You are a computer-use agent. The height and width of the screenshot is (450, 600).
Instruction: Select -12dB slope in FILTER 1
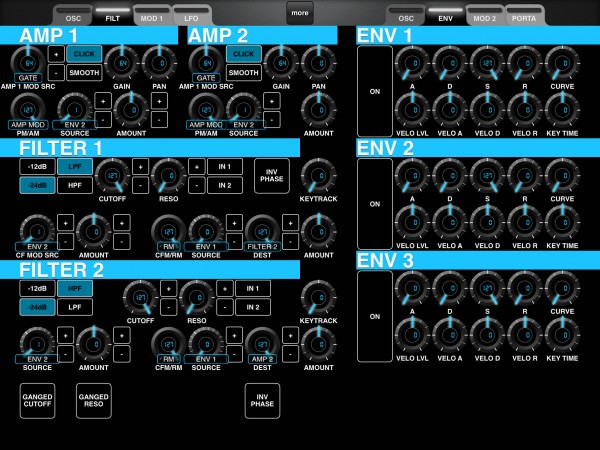[38, 167]
